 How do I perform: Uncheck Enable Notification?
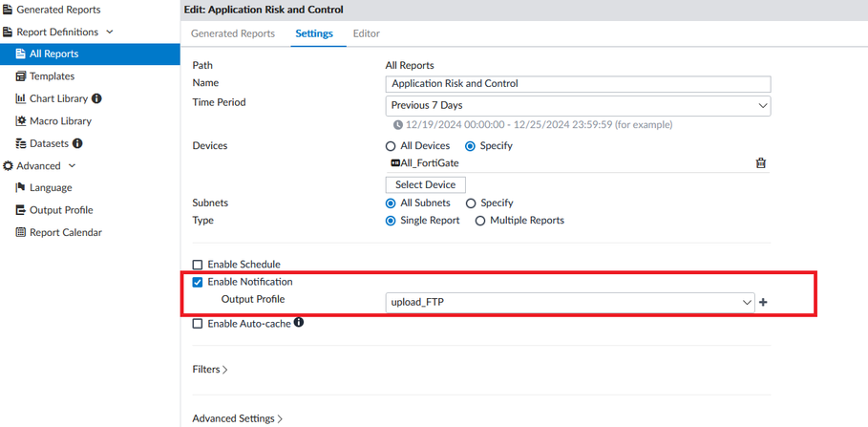point(198,282)
